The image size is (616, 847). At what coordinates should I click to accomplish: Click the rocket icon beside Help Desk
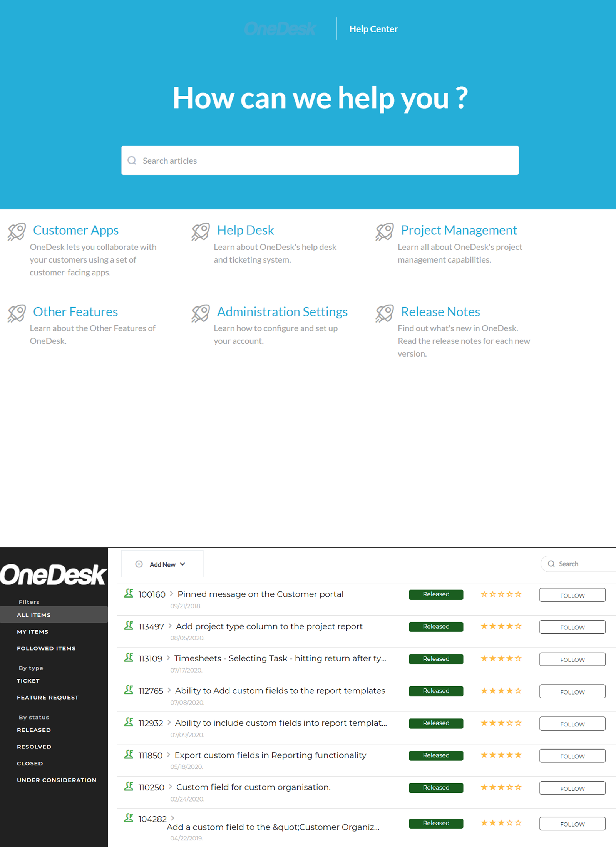[201, 232]
